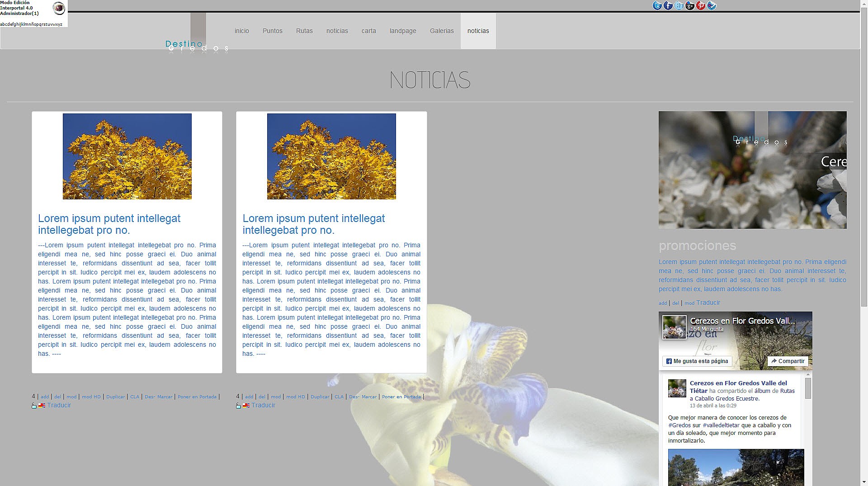Open the Galerias menu item
This screenshot has width=868, height=486.
tap(442, 31)
